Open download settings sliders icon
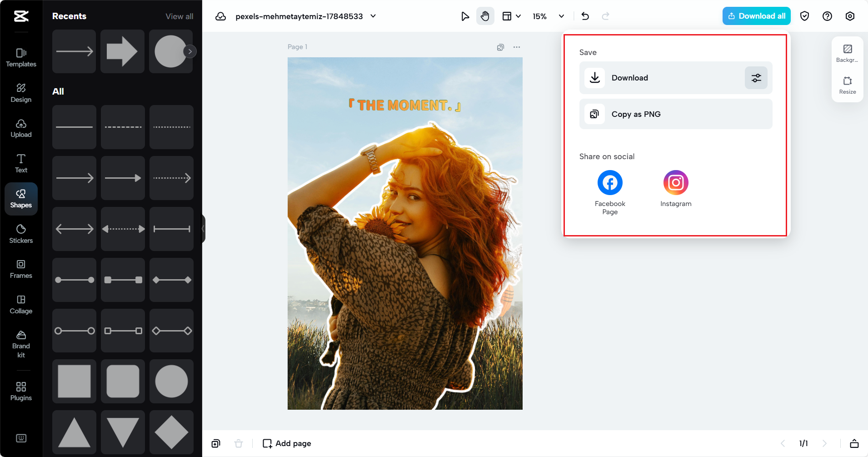 tap(756, 78)
